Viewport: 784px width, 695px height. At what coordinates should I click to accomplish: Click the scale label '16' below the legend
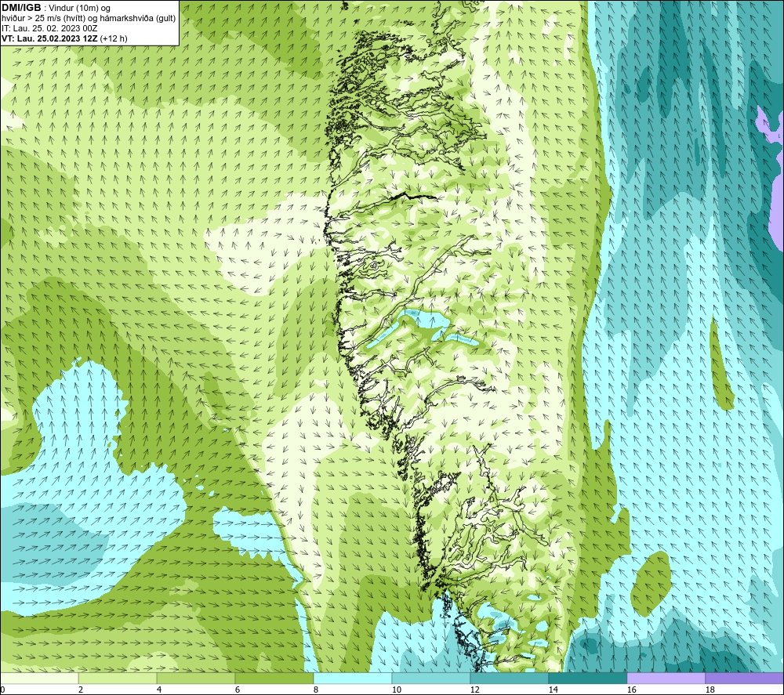click(631, 690)
